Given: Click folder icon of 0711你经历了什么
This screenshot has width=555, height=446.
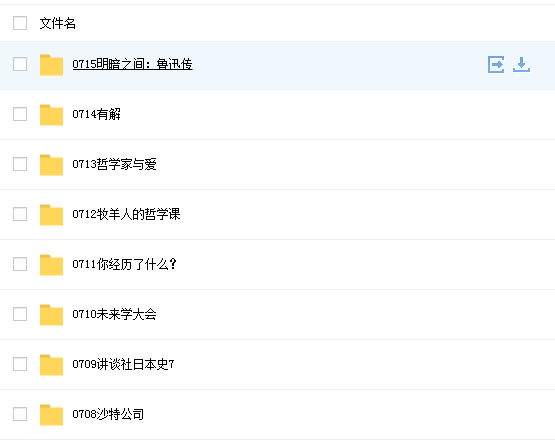Looking at the screenshot, I should point(51,264).
